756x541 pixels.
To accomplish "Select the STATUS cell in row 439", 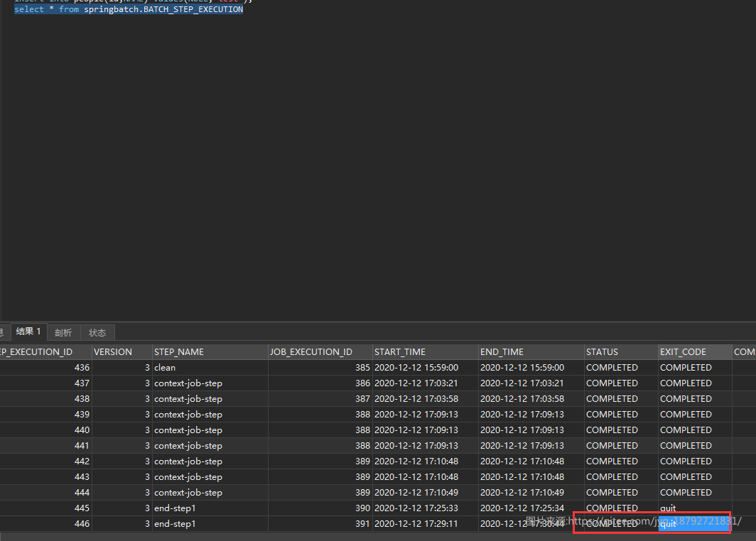I will click(621, 415).
